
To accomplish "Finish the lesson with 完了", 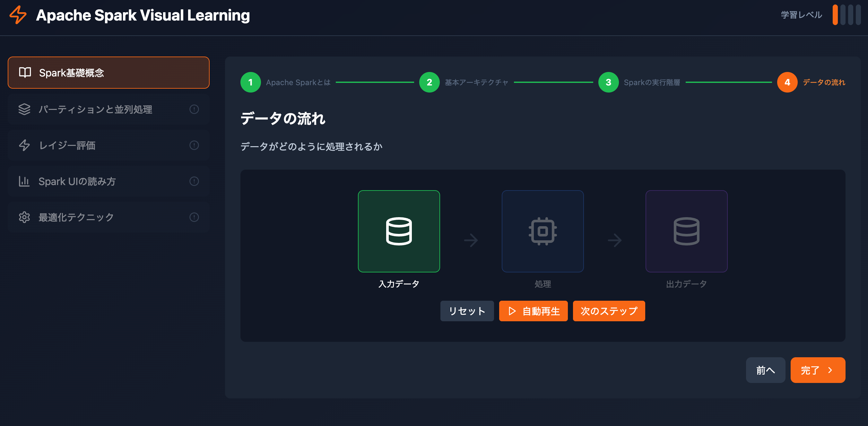I will [818, 370].
